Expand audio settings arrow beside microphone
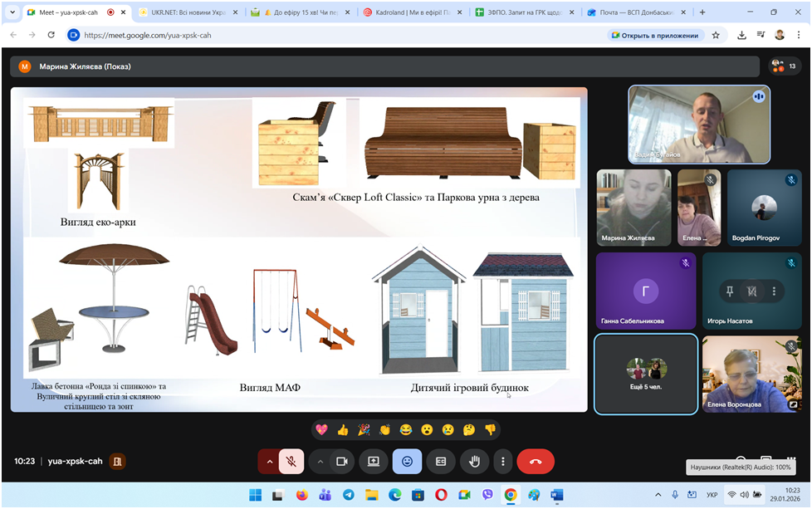Image resolution: width=812 pixels, height=509 pixels. [x=269, y=461]
